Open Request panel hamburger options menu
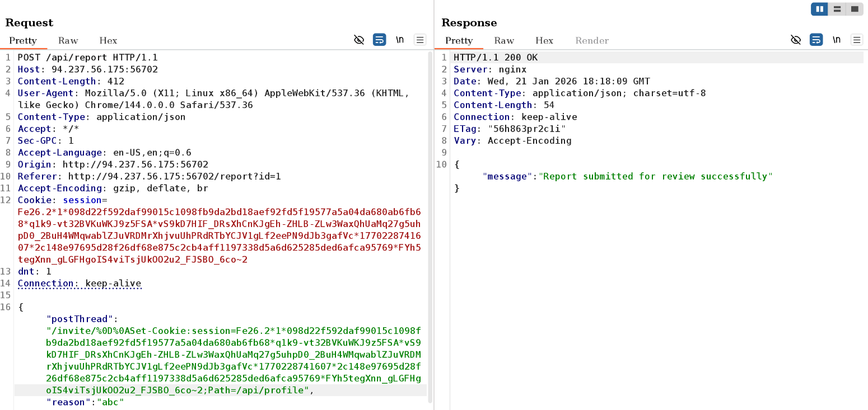This screenshot has height=410, width=868. click(420, 40)
